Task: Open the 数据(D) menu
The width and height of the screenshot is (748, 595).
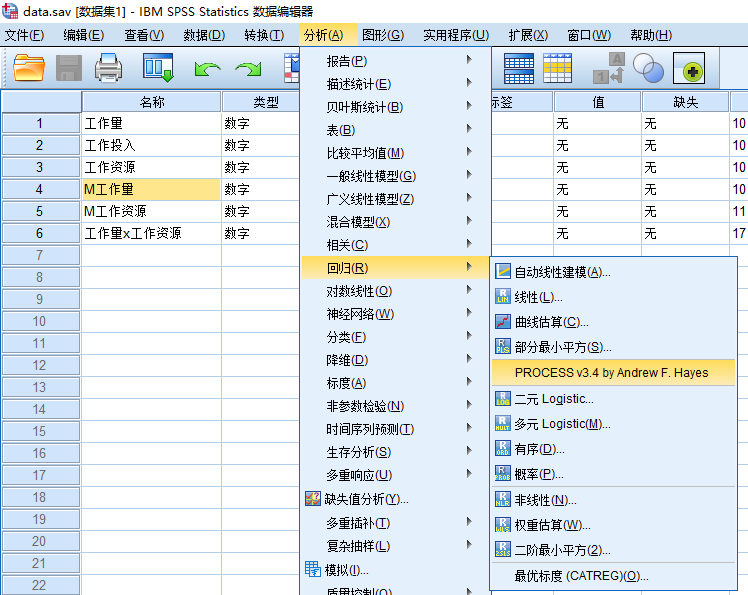Action: [x=204, y=35]
